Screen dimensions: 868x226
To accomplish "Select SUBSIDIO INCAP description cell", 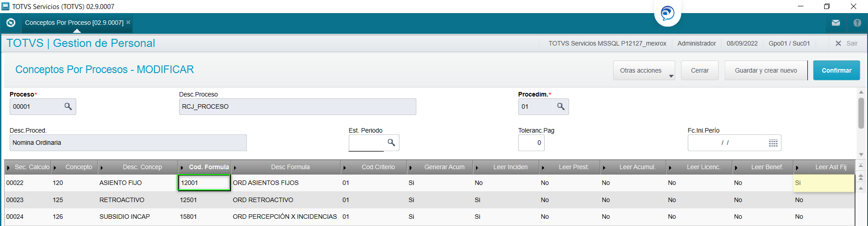I will click(137, 217).
